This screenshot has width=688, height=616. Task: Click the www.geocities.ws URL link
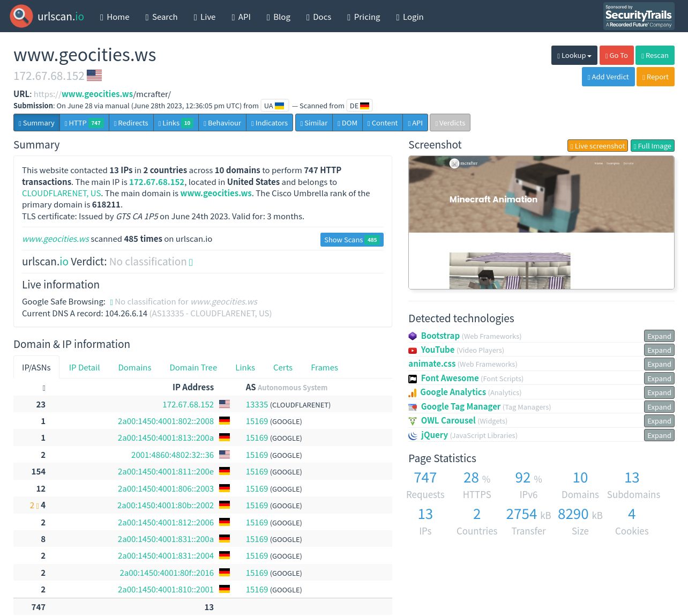[98, 94]
